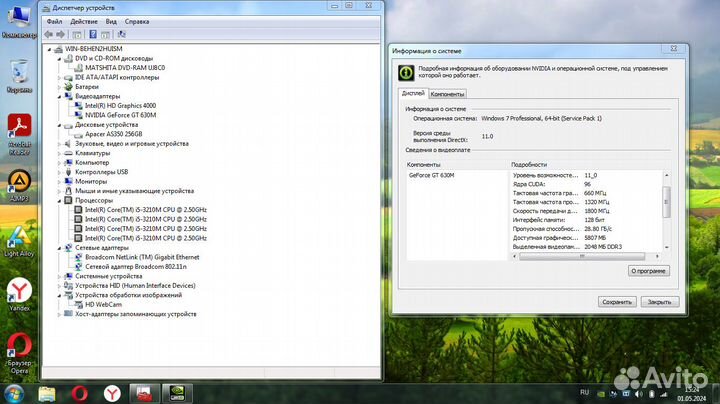Collapse the Процессоры node

tap(59, 201)
